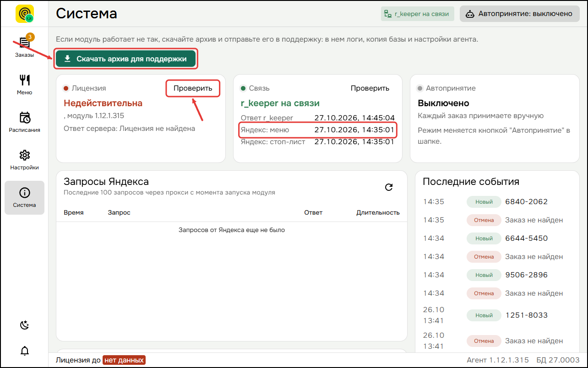Toggle Автопринятие: выключено in header
The height and width of the screenshot is (368, 588).
[520, 14]
